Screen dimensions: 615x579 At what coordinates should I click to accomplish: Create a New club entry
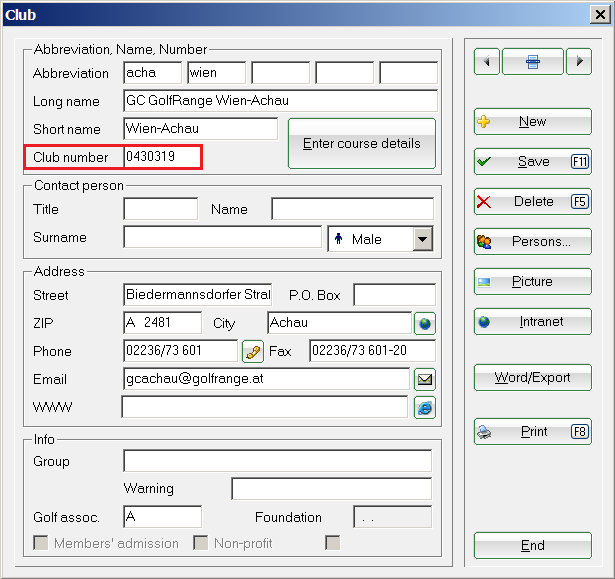click(x=533, y=122)
